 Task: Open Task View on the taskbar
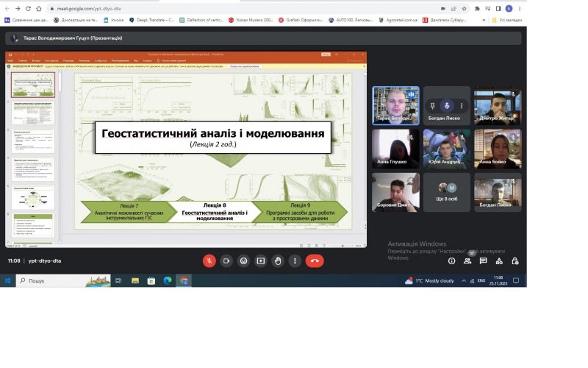pos(118,280)
